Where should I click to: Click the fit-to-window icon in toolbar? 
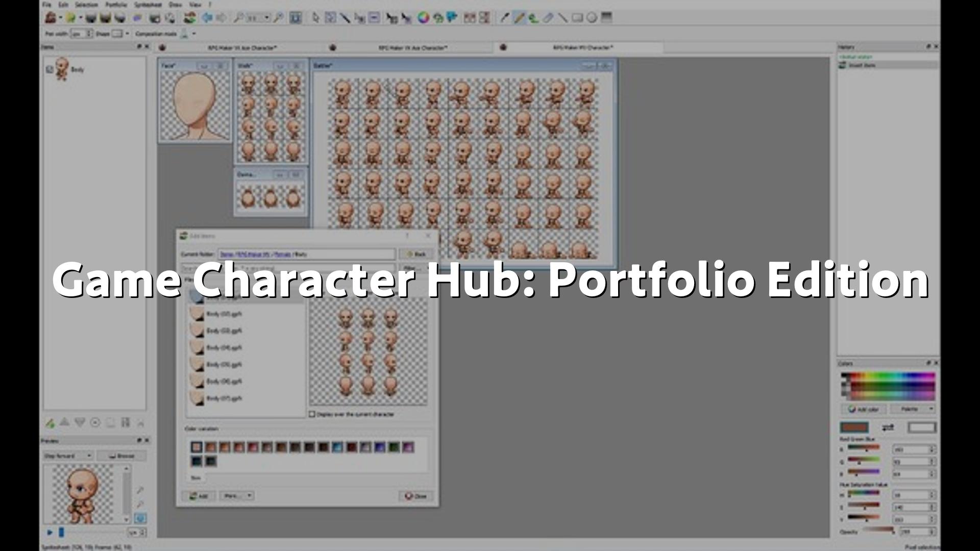pyautogui.click(x=295, y=18)
